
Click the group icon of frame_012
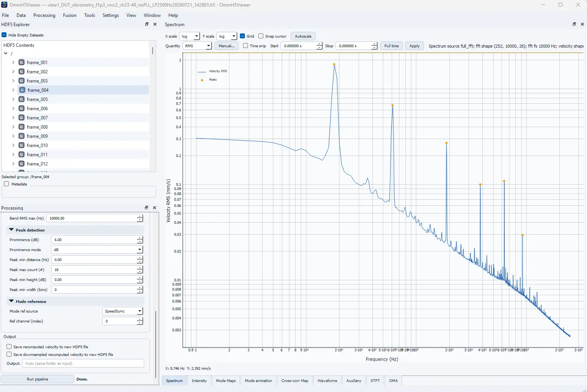pyautogui.click(x=22, y=164)
